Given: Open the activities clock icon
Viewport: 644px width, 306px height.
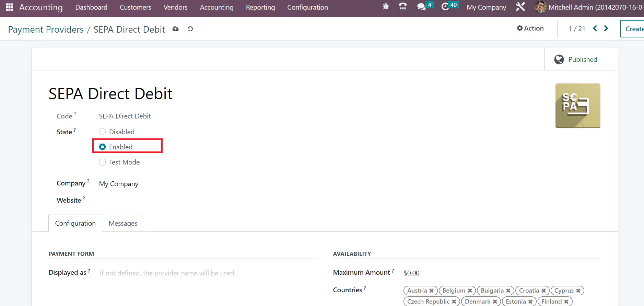Looking at the screenshot, I should point(445,7).
